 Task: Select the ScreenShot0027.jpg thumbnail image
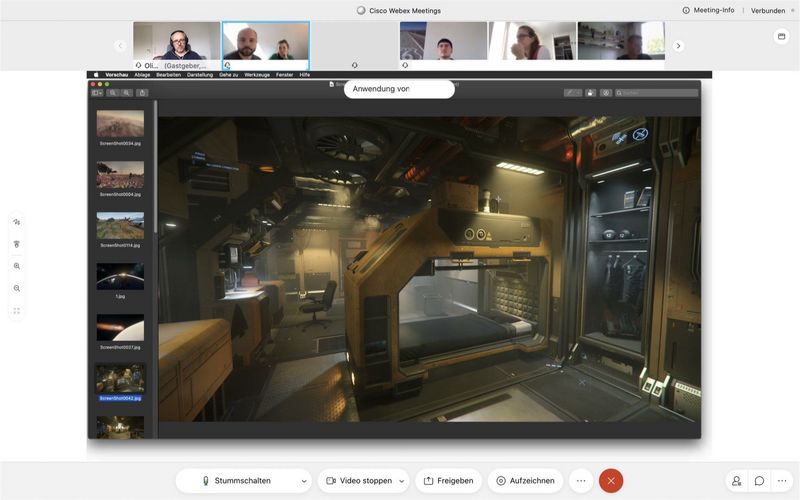point(120,328)
